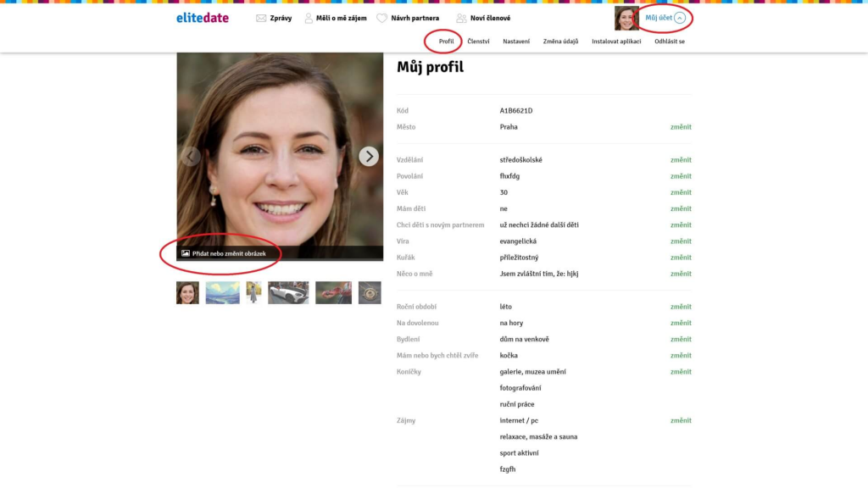The height and width of the screenshot is (488, 868).
Task: Open the Změna údajů submenu tab
Action: [560, 42]
